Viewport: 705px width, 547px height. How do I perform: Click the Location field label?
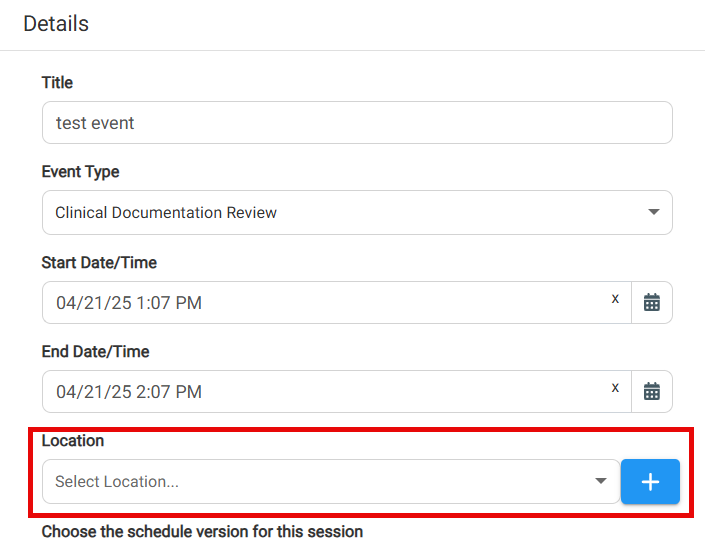[73, 440]
